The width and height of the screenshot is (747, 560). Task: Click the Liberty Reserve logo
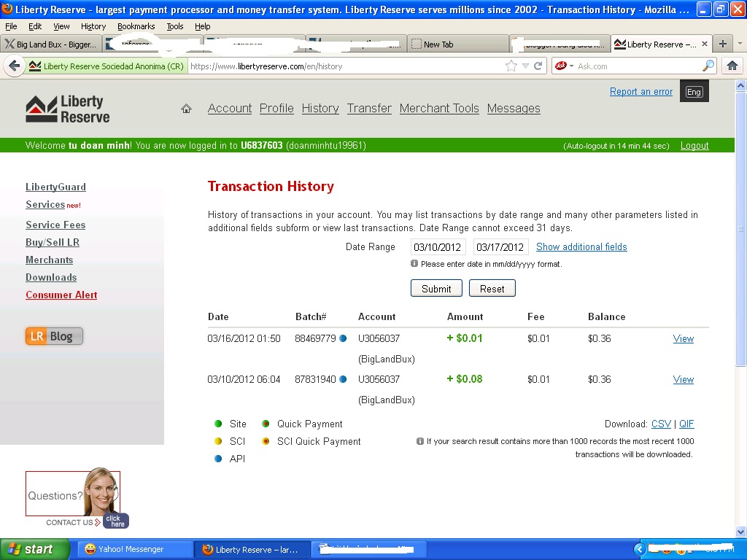[x=68, y=109]
